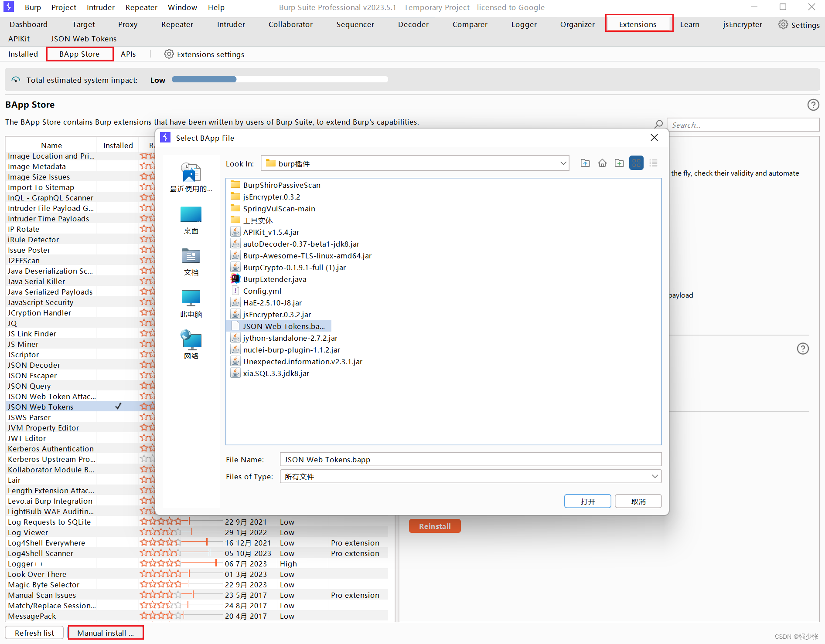
Task: Sort by the Name column header
Action: click(x=51, y=145)
